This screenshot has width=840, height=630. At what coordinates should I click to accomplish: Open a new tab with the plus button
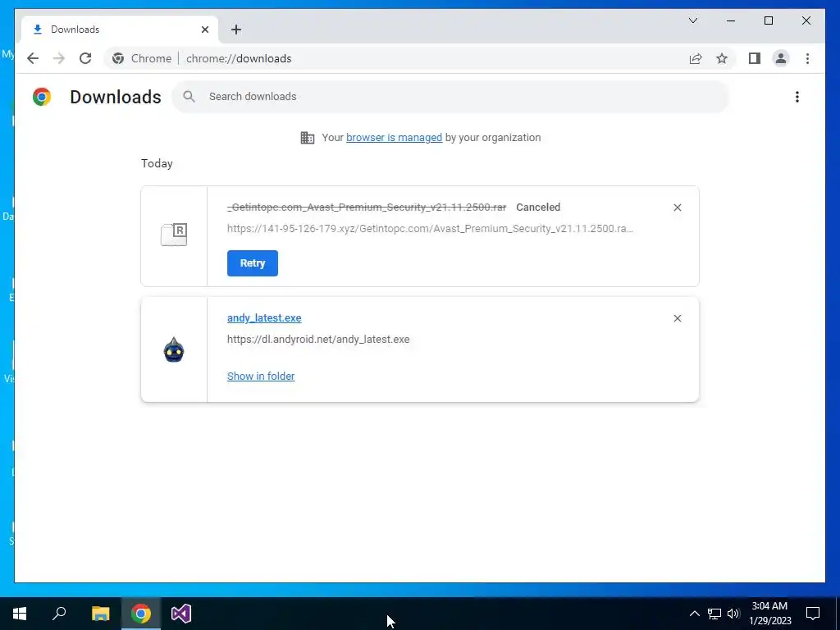pyautogui.click(x=236, y=30)
